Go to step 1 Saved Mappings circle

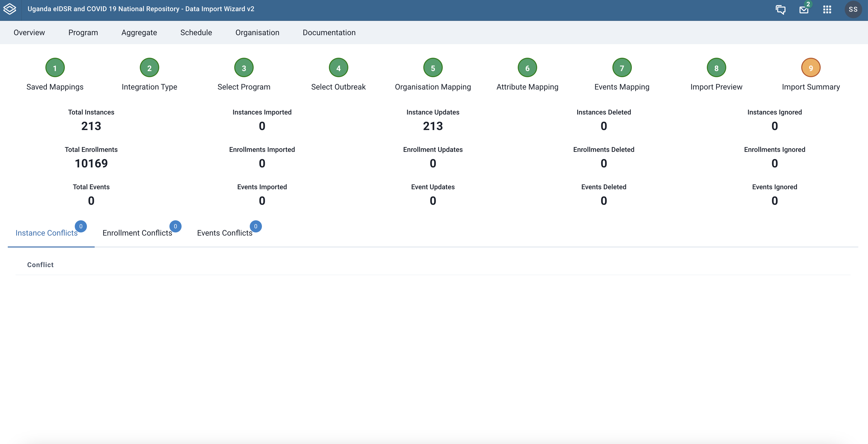click(x=55, y=68)
